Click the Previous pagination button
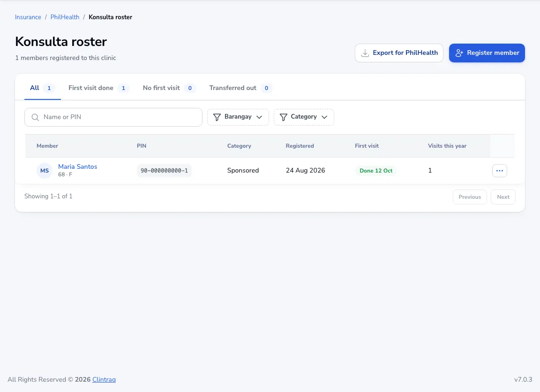The width and height of the screenshot is (540, 392). pos(470,197)
